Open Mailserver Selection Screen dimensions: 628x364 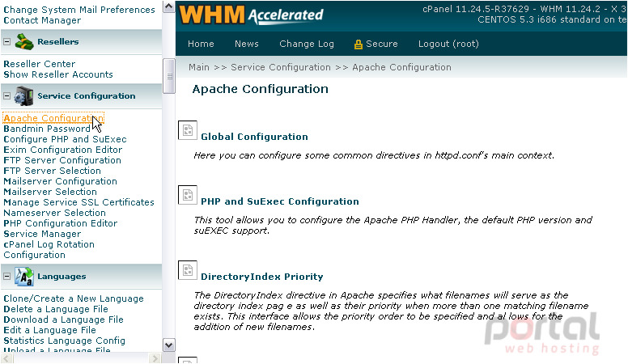50,192
